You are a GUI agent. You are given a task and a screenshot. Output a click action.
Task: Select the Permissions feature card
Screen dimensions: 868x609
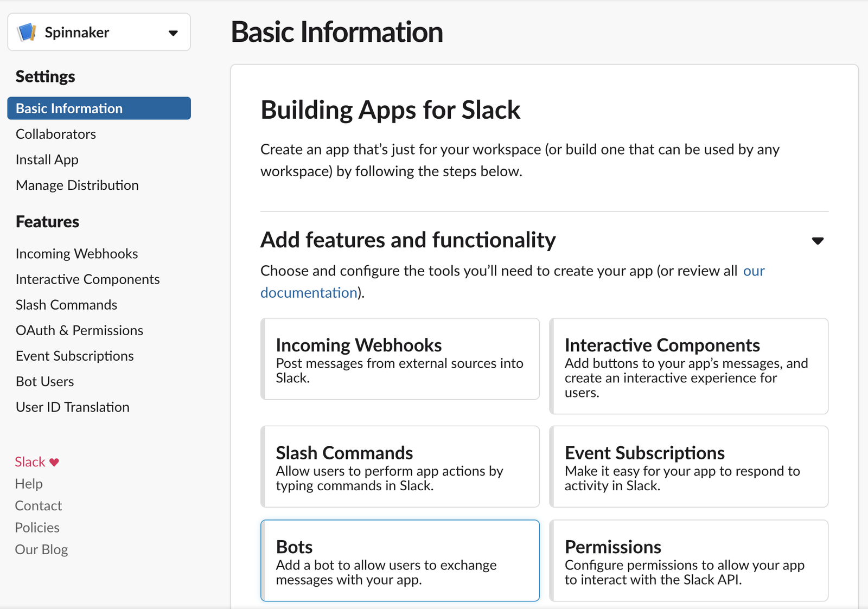click(x=688, y=560)
